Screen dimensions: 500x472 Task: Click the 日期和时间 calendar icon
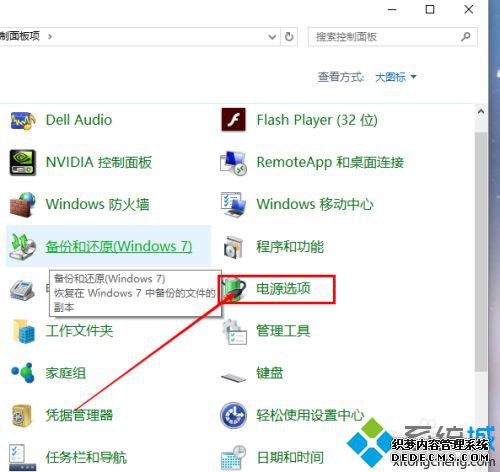pyautogui.click(x=233, y=457)
